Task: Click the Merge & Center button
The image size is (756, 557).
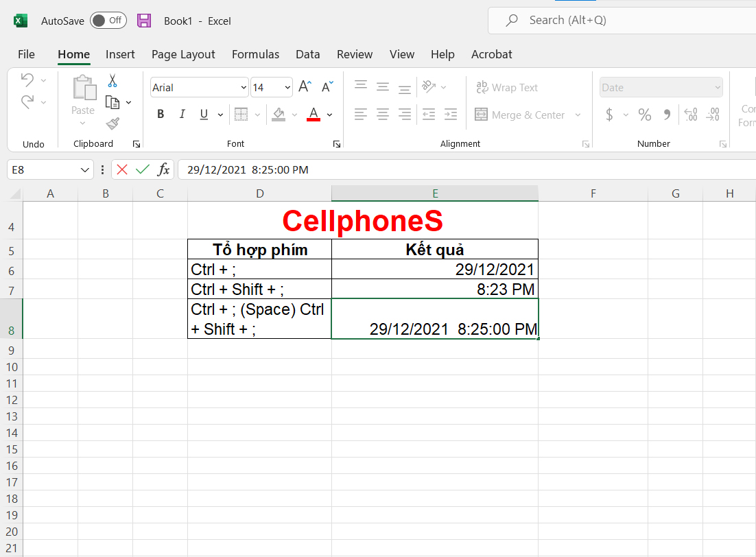Action: [x=528, y=115]
